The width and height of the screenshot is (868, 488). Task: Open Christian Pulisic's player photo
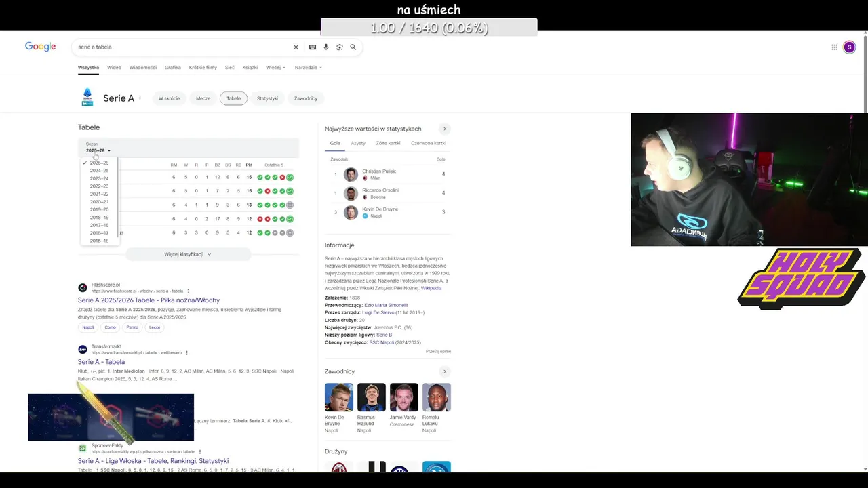point(351,174)
